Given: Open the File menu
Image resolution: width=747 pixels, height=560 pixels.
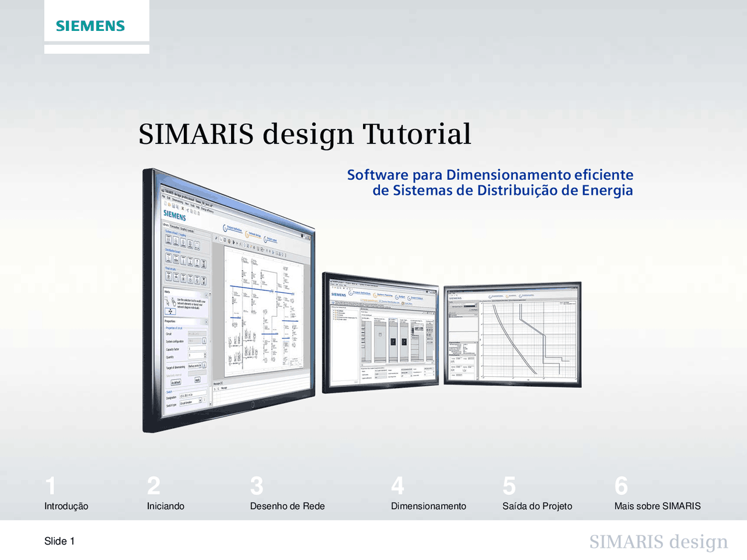Looking at the screenshot, I should pos(163,197).
